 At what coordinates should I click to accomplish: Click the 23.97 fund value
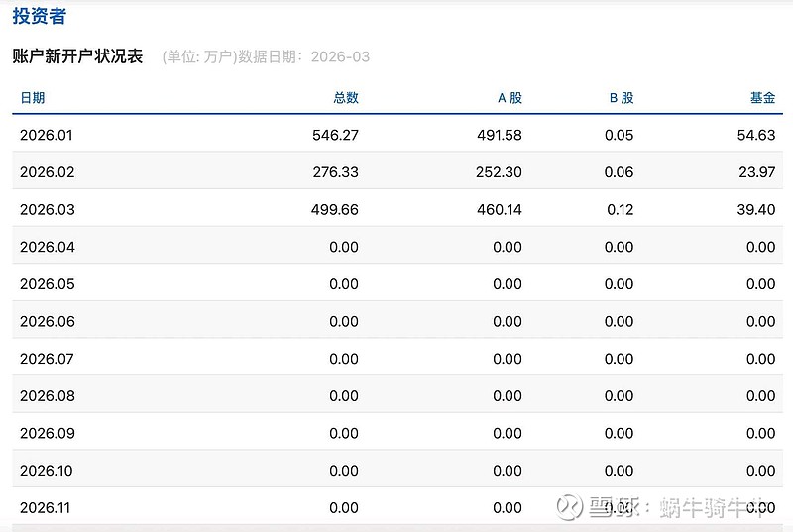757,172
